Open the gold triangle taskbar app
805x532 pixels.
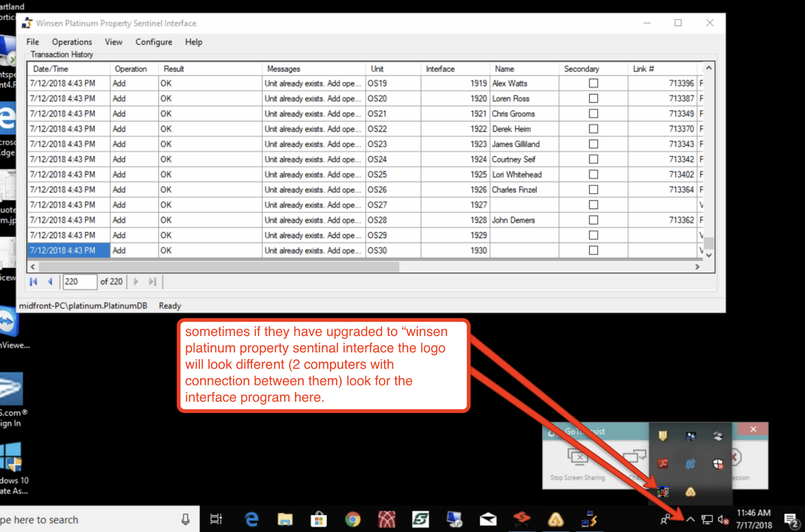pyautogui.click(x=556, y=519)
